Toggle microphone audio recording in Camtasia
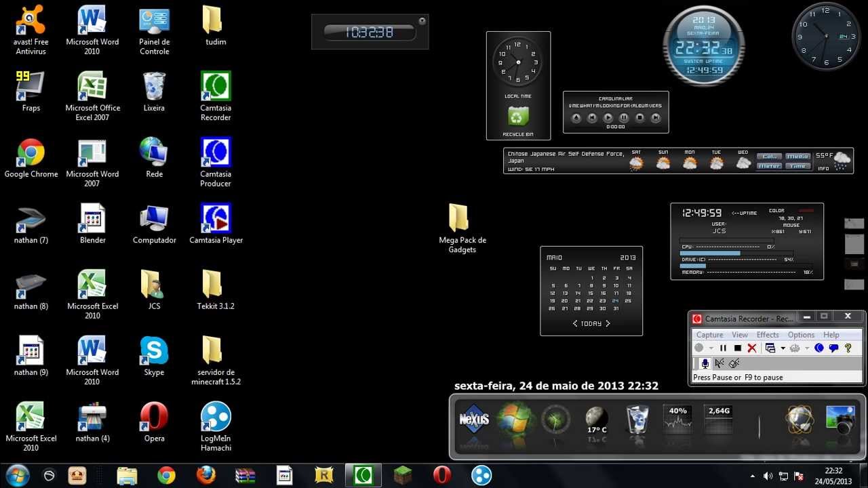Image resolution: width=868 pixels, height=488 pixels. click(x=705, y=363)
